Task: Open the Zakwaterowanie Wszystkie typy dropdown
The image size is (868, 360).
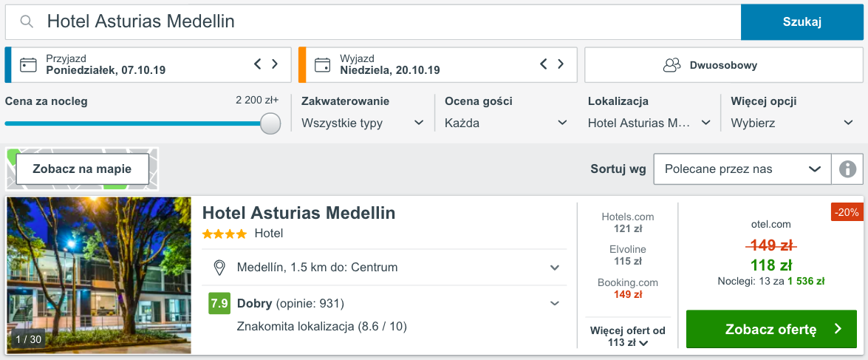Action: click(x=362, y=123)
